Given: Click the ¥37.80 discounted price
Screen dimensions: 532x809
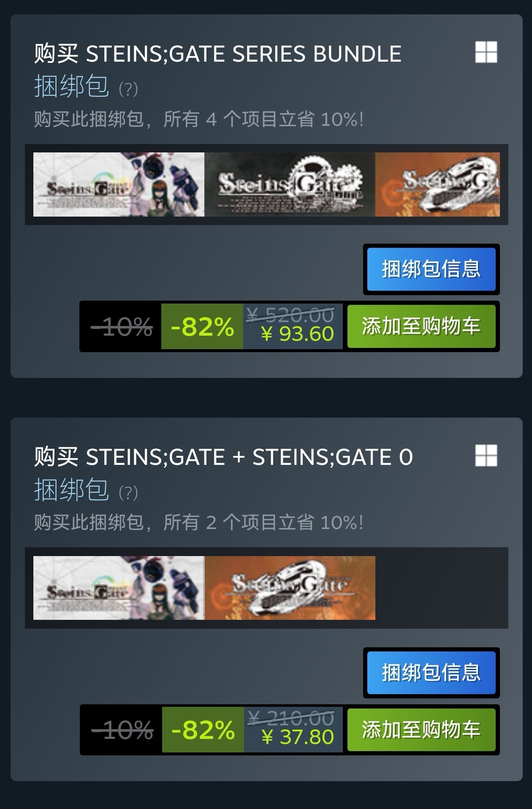Looking at the screenshot, I should pyautogui.click(x=298, y=737).
